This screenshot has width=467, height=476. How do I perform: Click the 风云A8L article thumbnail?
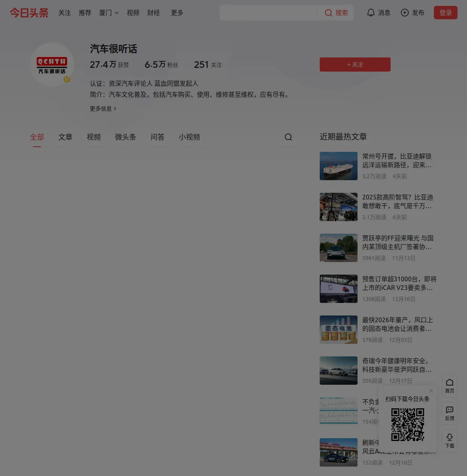point(339,452)
